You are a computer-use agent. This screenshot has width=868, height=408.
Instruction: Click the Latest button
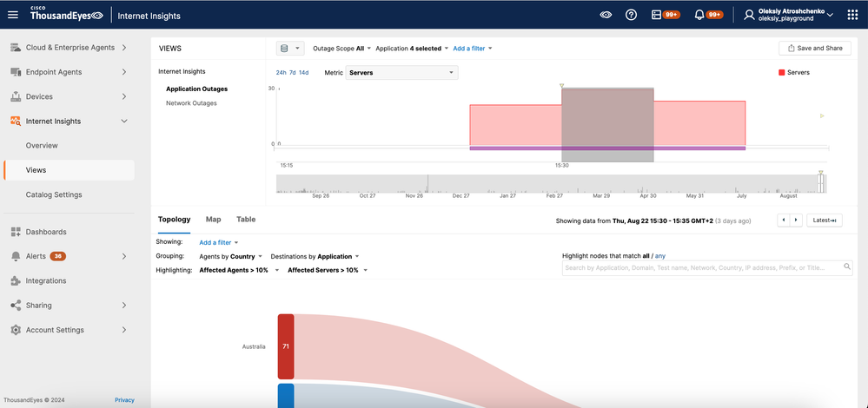pyautogui.click(x=825, y=220)
